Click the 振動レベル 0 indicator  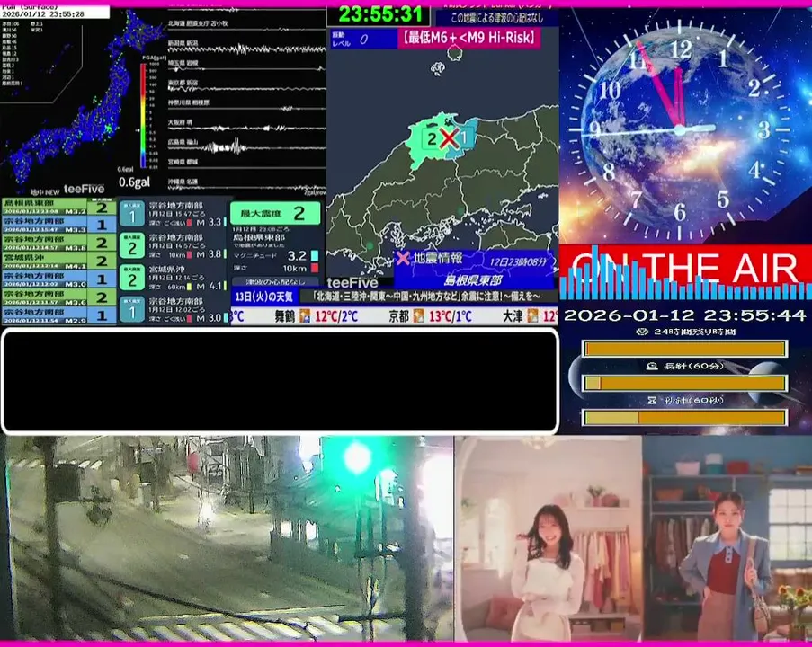[363, 39]
